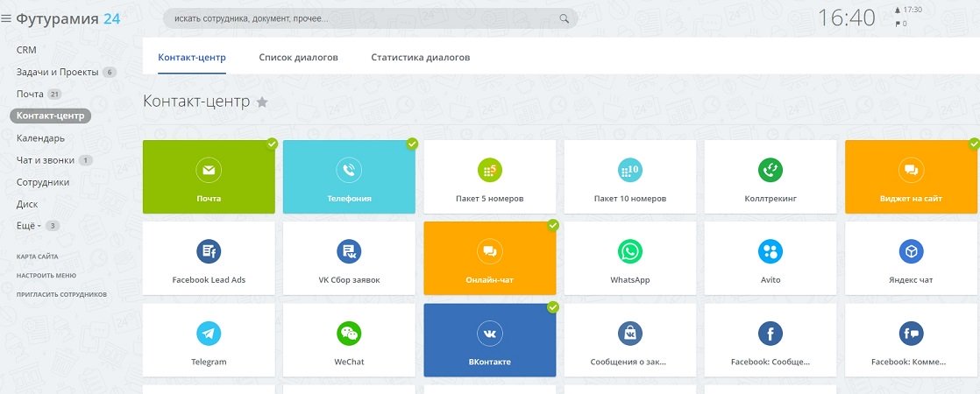980x394 pixels.
Task: Expand the Ещё dropdown in the sidebar
Action: 28,226
